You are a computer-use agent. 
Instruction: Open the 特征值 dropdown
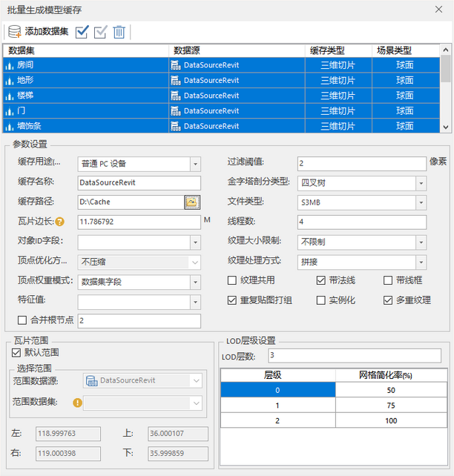point(196,302)
